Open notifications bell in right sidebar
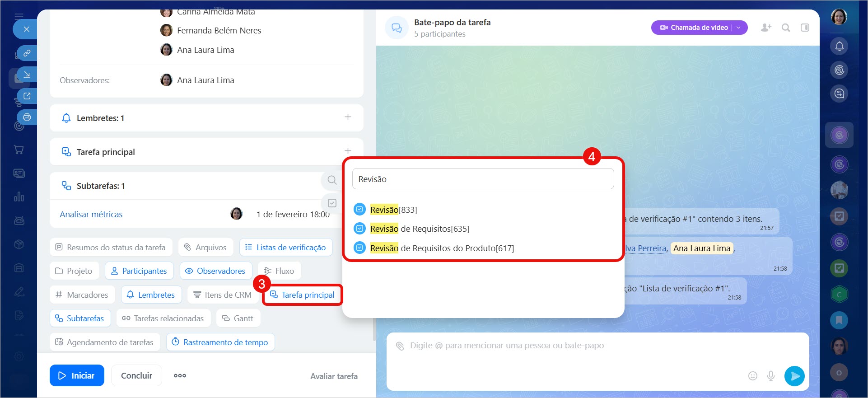Image resolution: width=868 pixels, height=398 pixels. [839, 46]
